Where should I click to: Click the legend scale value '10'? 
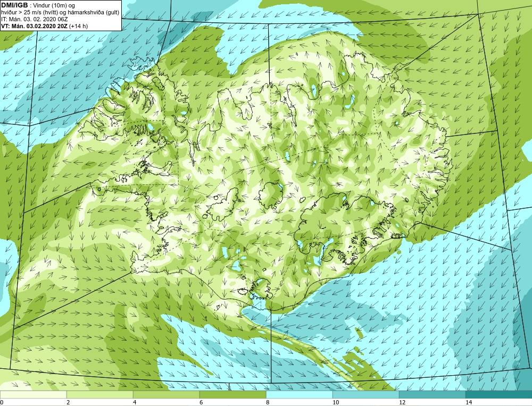coord(336,402)
